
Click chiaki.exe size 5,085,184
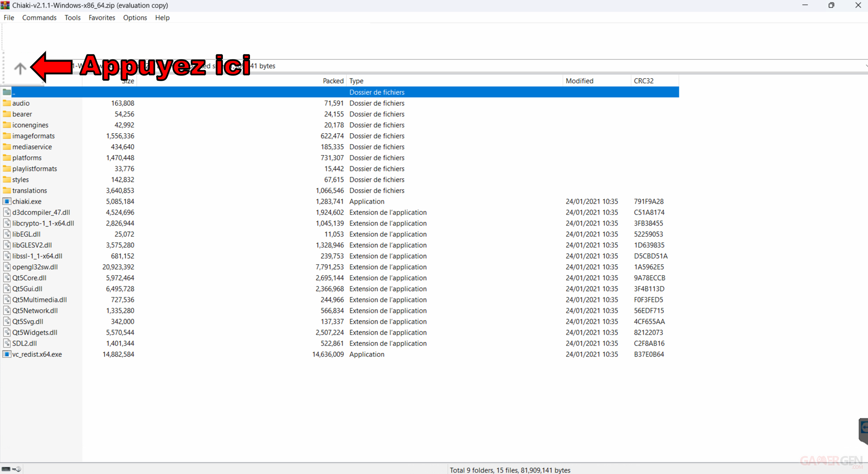120,201
